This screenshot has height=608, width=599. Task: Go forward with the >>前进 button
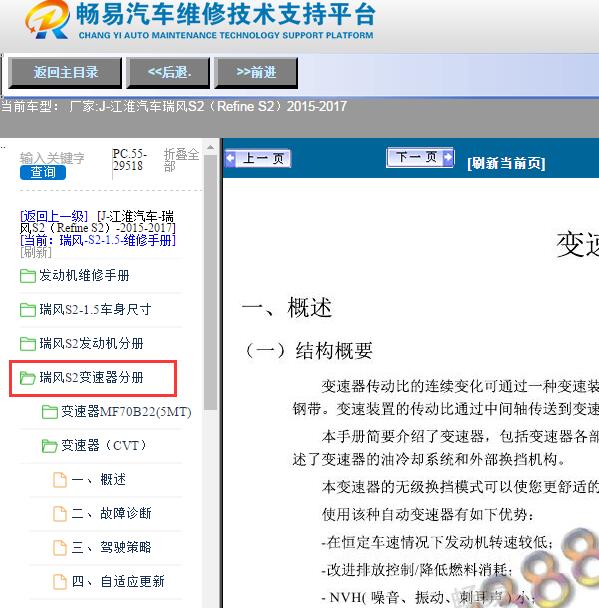coord(256,73)
